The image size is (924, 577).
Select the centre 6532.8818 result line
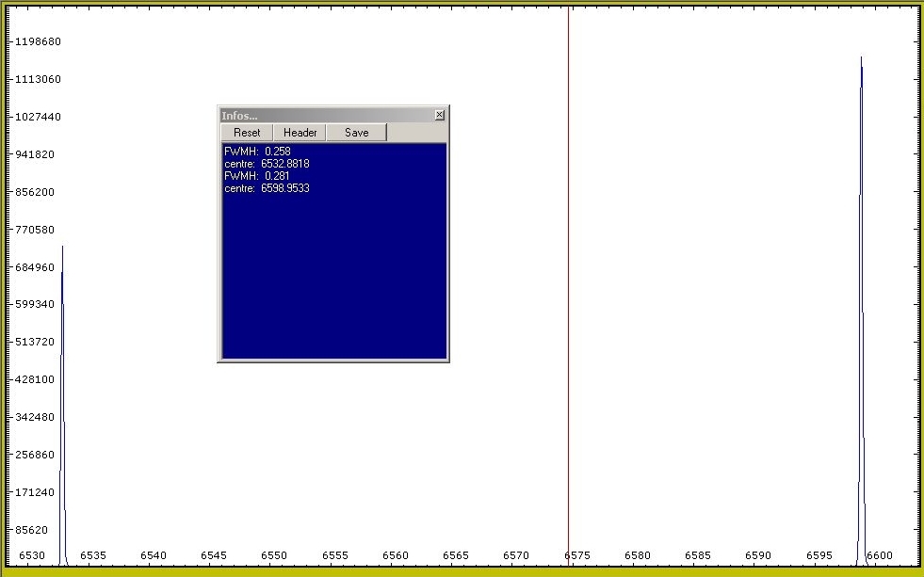point(267,164)
